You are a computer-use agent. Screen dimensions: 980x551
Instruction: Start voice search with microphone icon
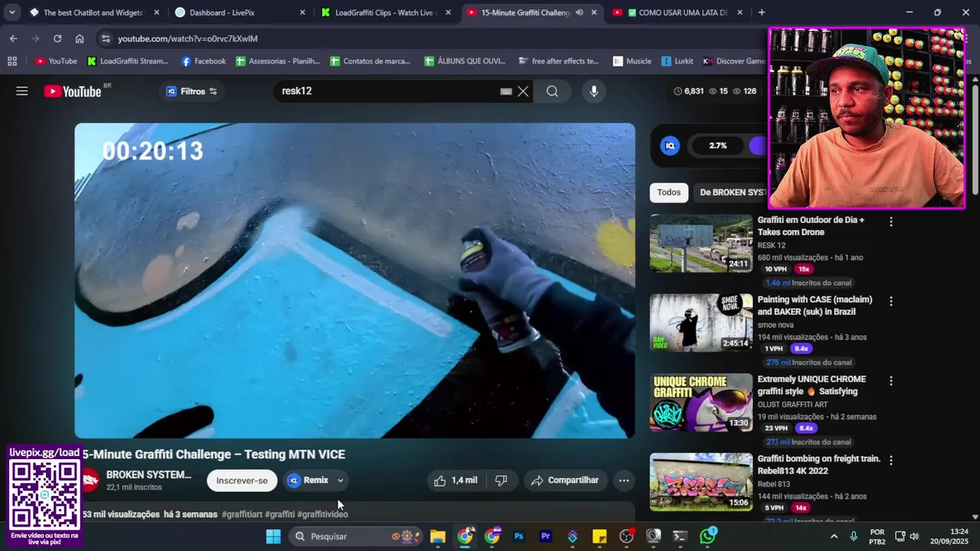pyautogui.click(x=593, y=91)
